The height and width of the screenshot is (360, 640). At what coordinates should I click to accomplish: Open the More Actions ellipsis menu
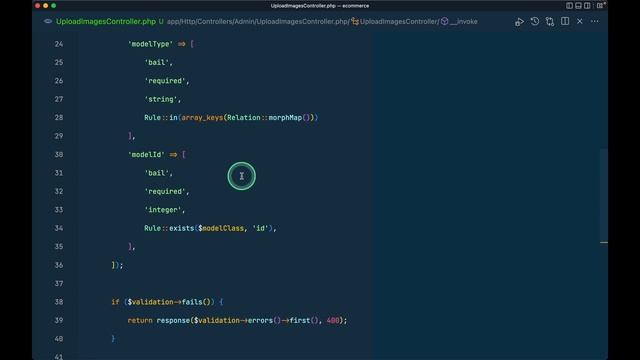595,21
